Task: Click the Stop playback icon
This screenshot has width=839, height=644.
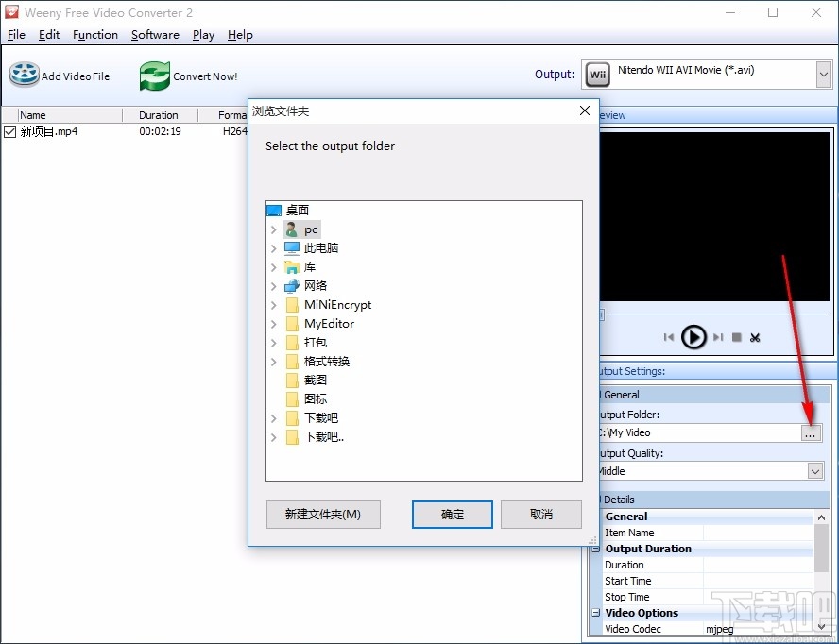Action: [738, 337]
